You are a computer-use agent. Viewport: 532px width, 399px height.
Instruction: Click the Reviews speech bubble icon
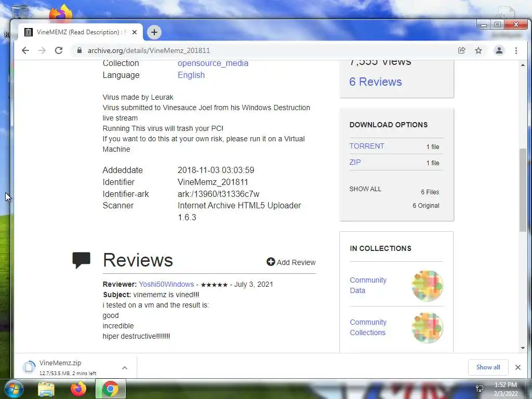(x=81, y=260)
